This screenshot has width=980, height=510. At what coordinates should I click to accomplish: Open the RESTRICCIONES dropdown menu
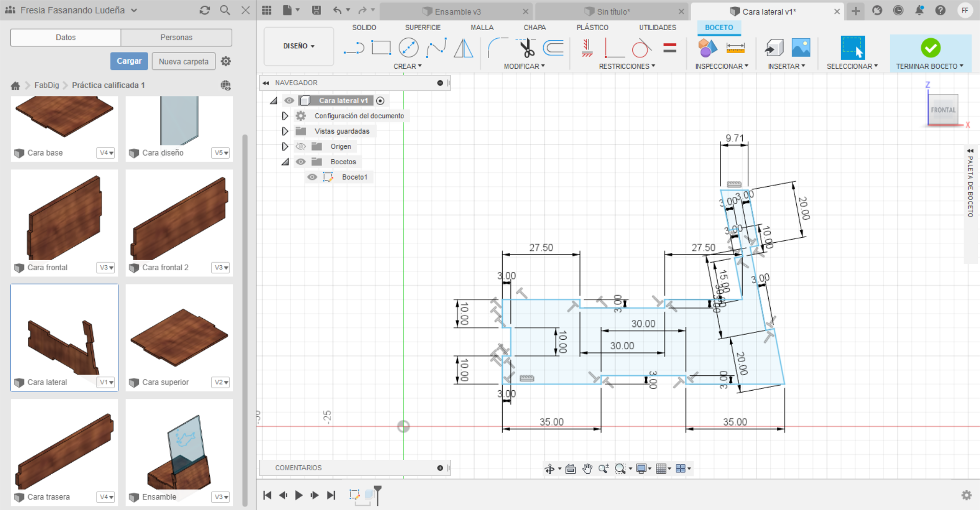click(x=627, y=66)
